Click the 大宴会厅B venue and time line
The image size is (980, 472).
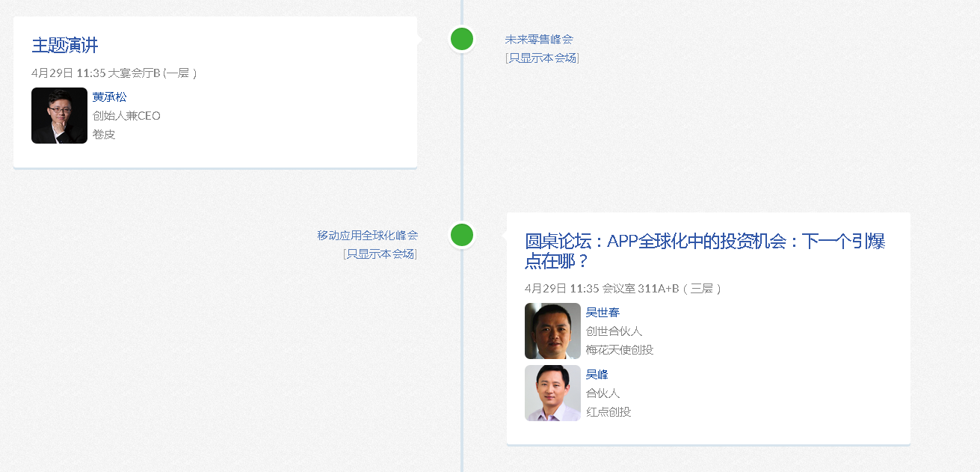tap(114, 73)
